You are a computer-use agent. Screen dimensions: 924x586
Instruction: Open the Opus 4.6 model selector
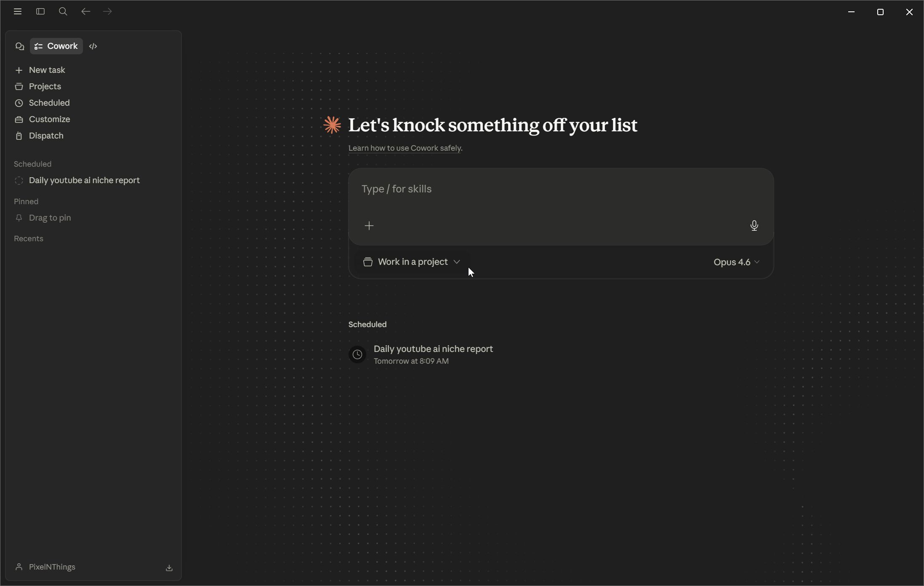point(737,262)
